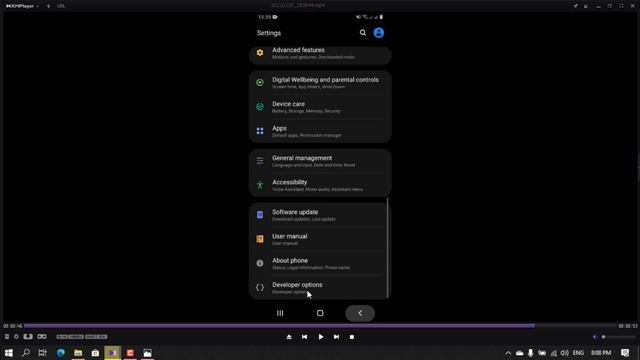The height and width of the screenshot is (360, 640).
Task: Click the General management sliders icon
Action: [x=260, y=161]
